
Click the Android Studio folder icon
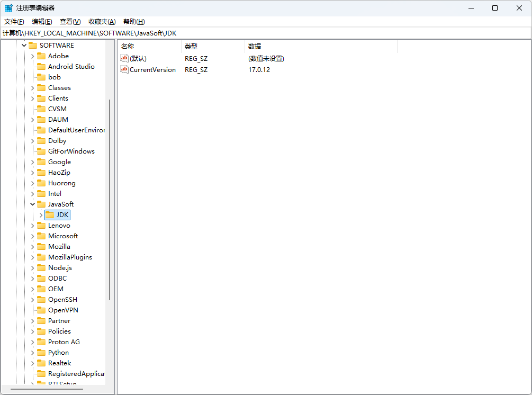41,67
